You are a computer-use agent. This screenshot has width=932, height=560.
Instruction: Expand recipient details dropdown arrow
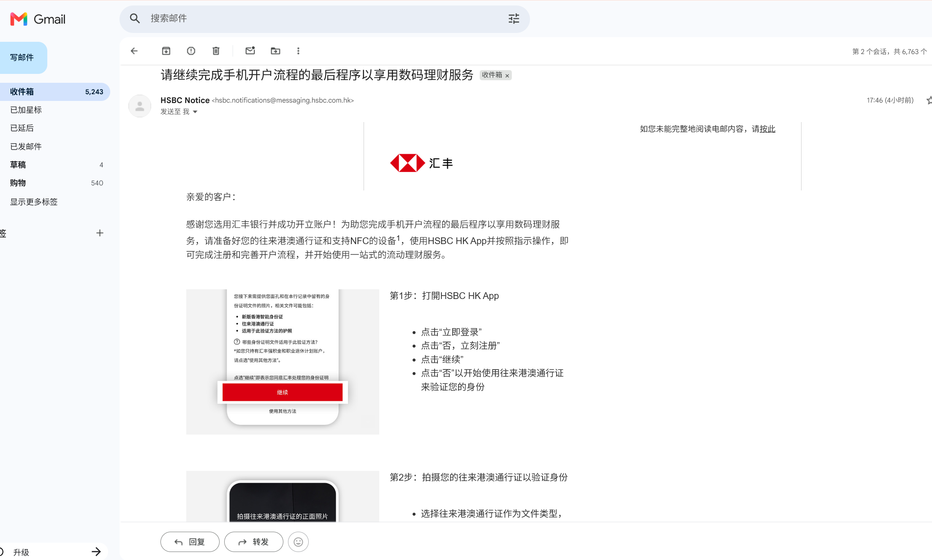195,112
